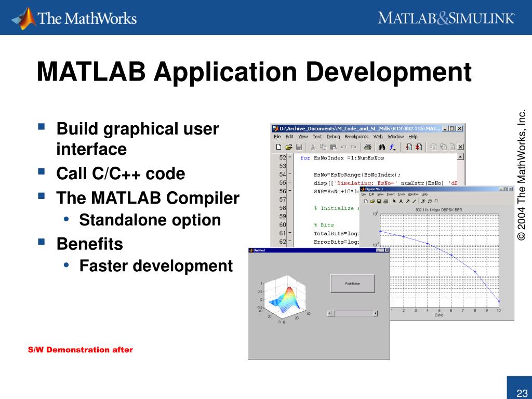Click the Save floppy icon in the editor toolbar

coord(299,147)
